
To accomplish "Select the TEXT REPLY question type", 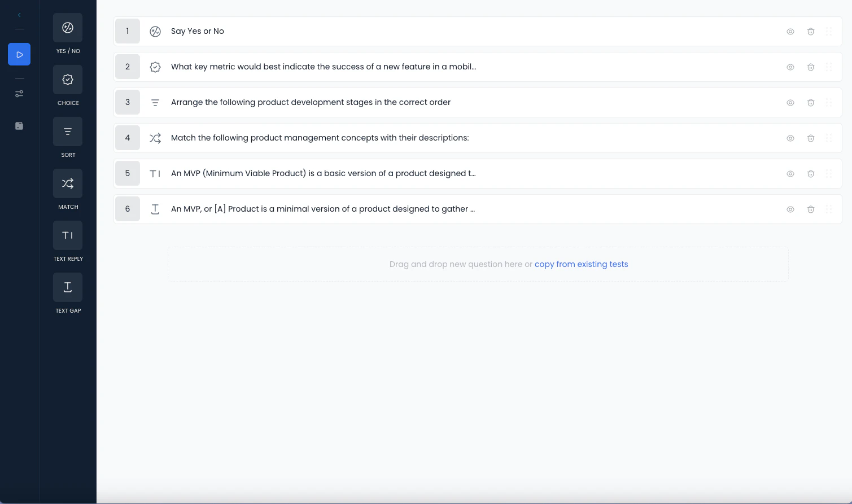I will (x=67, y=235).
